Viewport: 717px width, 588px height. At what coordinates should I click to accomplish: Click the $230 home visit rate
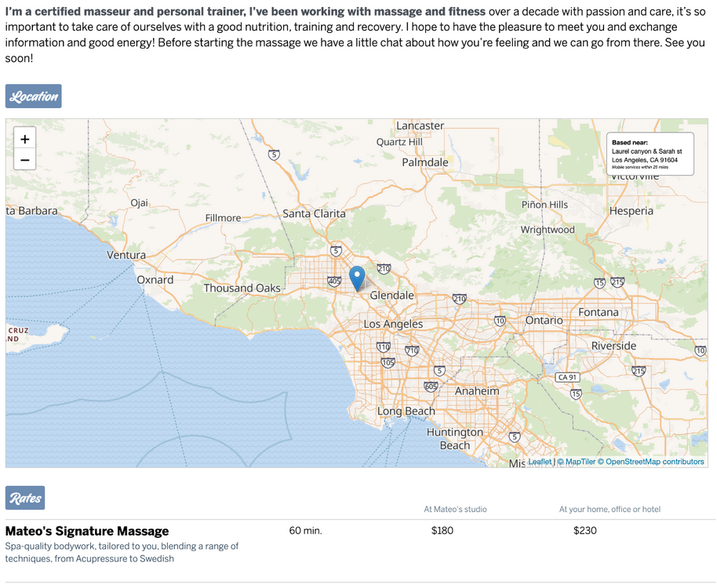(585, 531)
